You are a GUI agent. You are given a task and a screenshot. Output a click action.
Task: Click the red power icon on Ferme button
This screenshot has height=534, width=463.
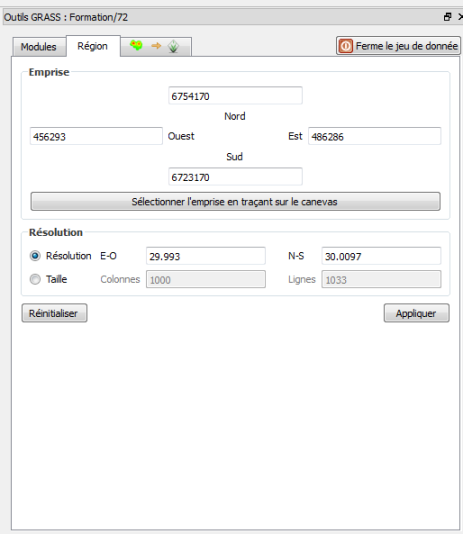point(346,46)
